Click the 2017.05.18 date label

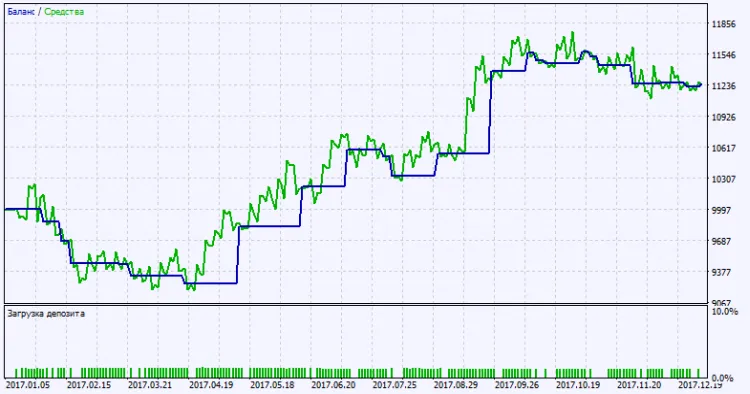coord(272,385)
